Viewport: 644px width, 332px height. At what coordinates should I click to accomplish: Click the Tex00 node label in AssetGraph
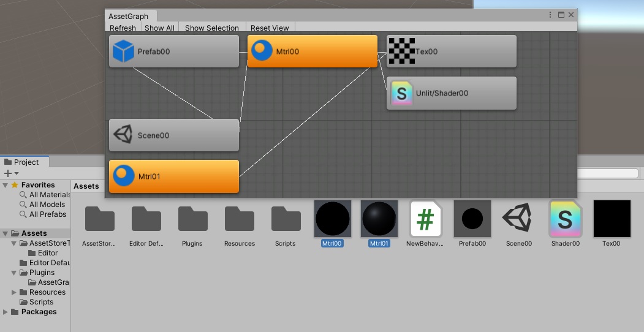(426, 51)
